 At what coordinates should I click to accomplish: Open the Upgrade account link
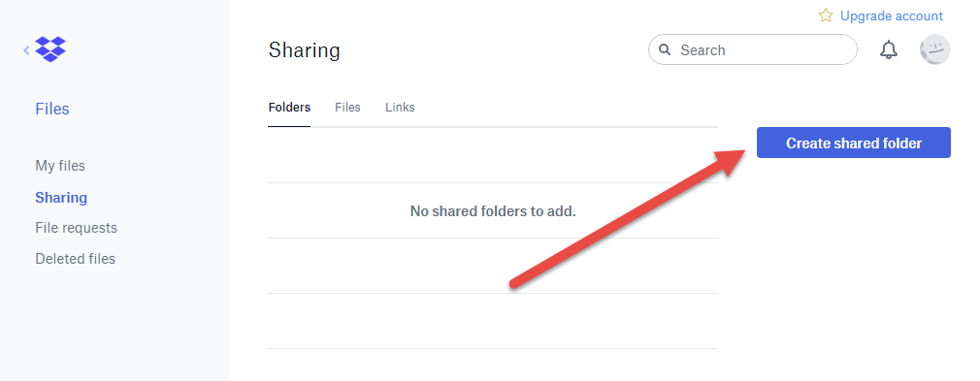(892, 16)
